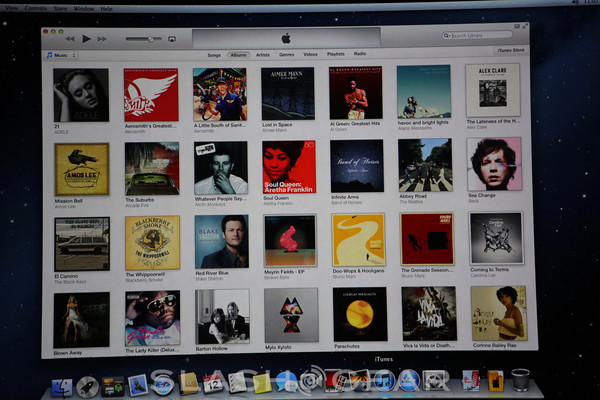
Task: Click the 'Infinite Arms' album title
Action: (345, 197)
